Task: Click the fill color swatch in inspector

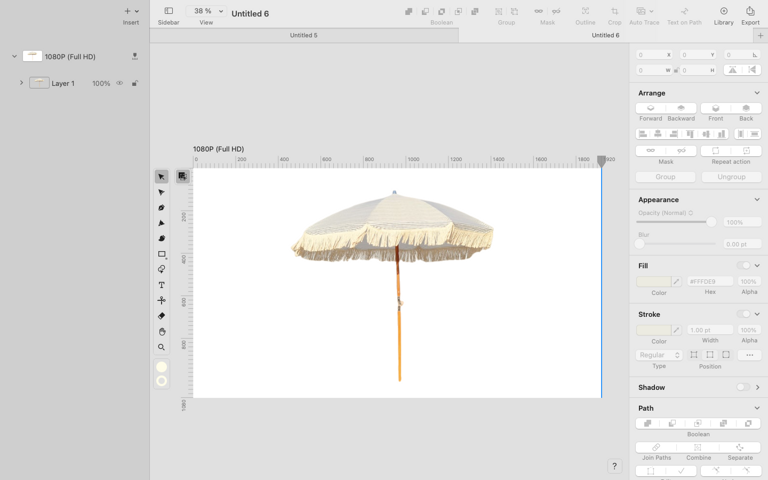Action: coord(653,282)
